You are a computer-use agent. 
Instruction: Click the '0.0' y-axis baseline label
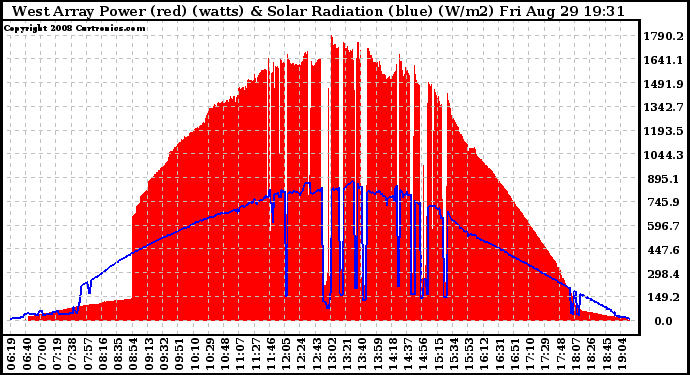(663, 321)
